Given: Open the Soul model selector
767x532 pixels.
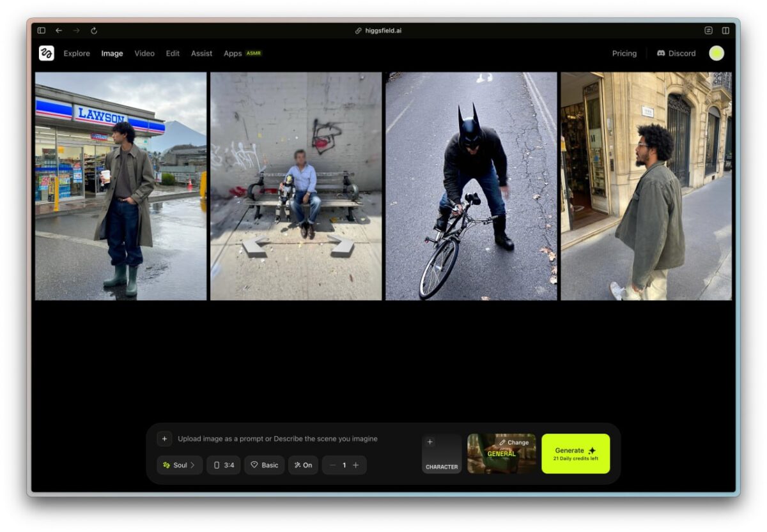Looking at the screenshot, I should pos(180,465).
